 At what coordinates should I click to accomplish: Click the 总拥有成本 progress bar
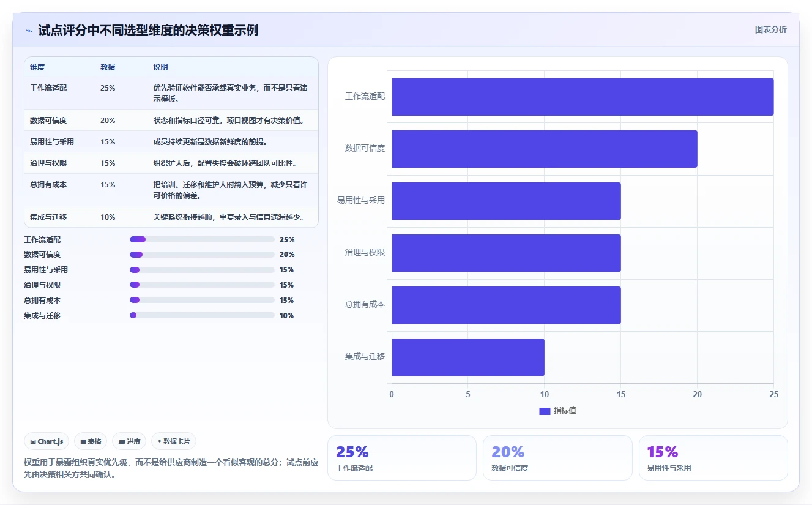(202, 300)
